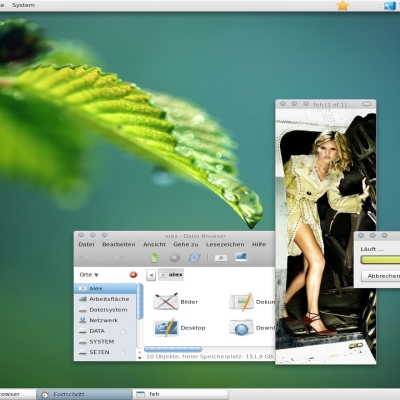Reload the folder with the refresh icon
The image size is (400, 400).
(194, 257)
